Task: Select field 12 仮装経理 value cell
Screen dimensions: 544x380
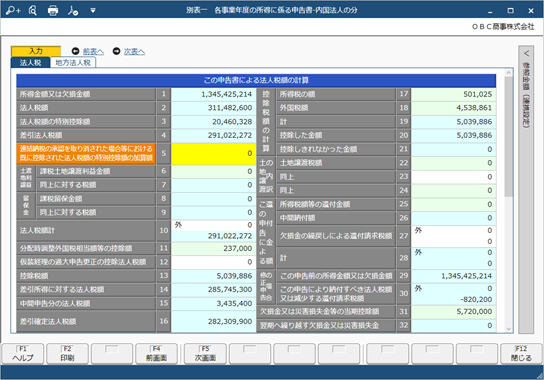Action: (213, 262)
